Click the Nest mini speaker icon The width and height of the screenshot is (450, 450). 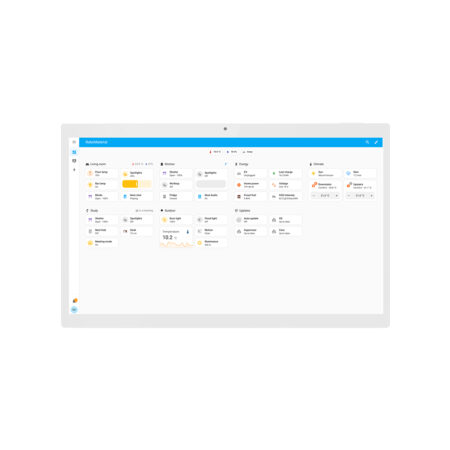125,196
